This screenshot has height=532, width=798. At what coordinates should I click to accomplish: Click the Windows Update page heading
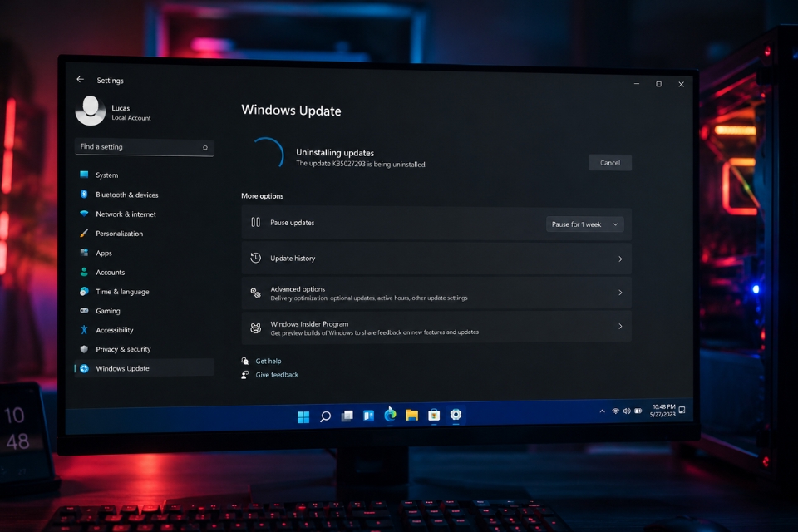click(291, 111)
